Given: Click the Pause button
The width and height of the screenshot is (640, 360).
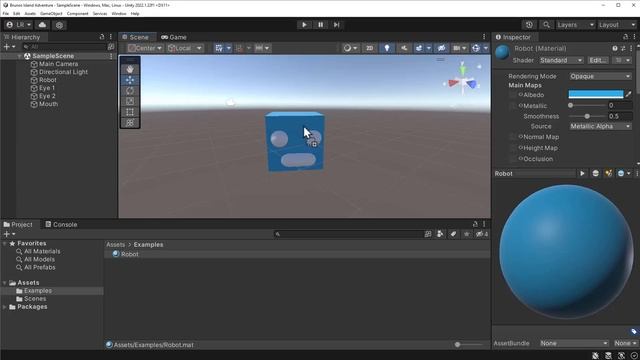Looking at the screenshot, I should coord(320,25).
